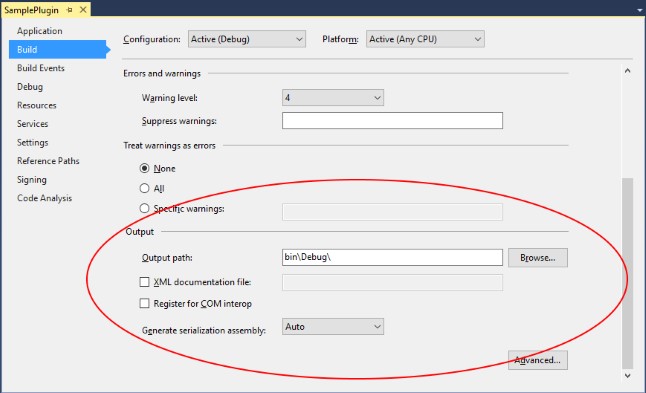Select the SamplePlugin document tab
Viewport: 646px width, 393px height.
coord(31,10)
